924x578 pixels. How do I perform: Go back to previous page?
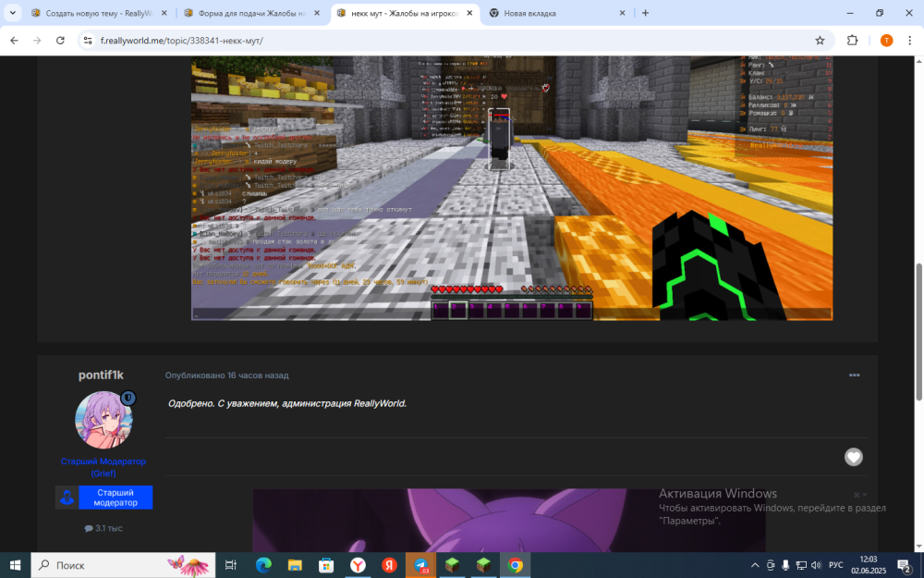14,40
